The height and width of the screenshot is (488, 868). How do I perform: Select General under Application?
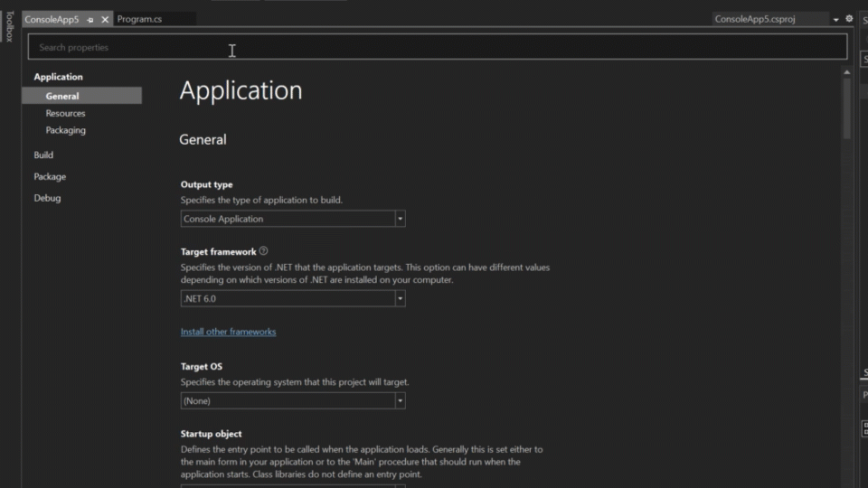(81, 96)
